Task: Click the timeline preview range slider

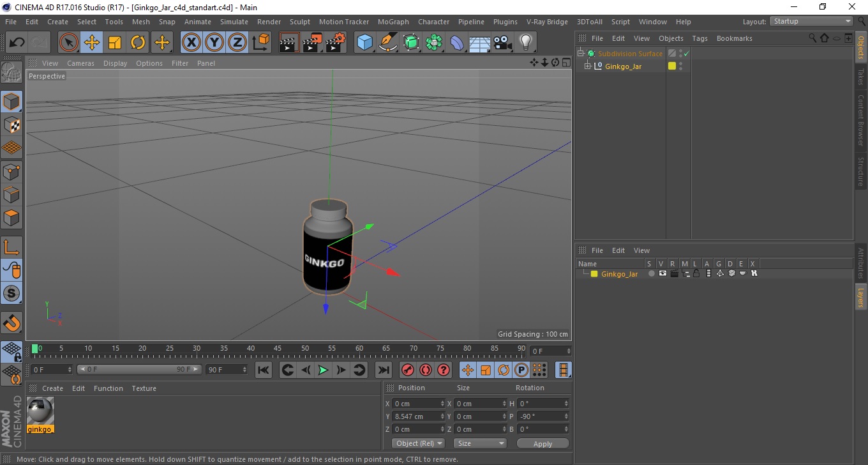Action: [138, 369]
